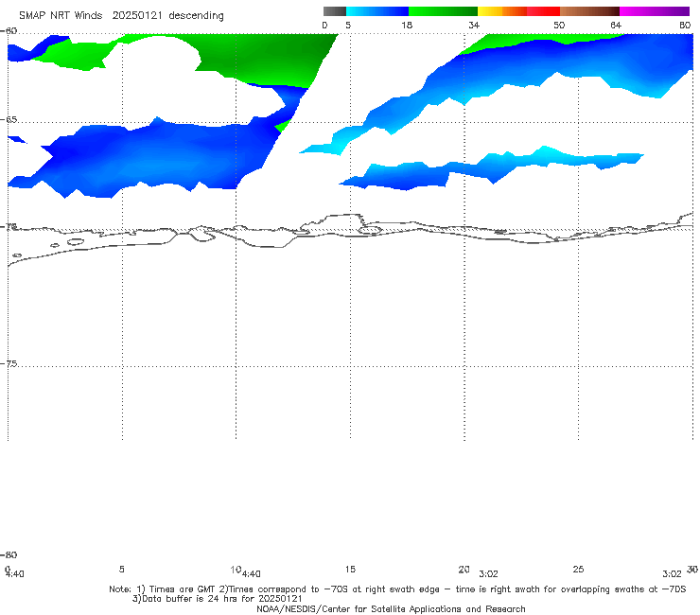Click the "30" longitude axis label
The image size is (700, 615).
692,569
